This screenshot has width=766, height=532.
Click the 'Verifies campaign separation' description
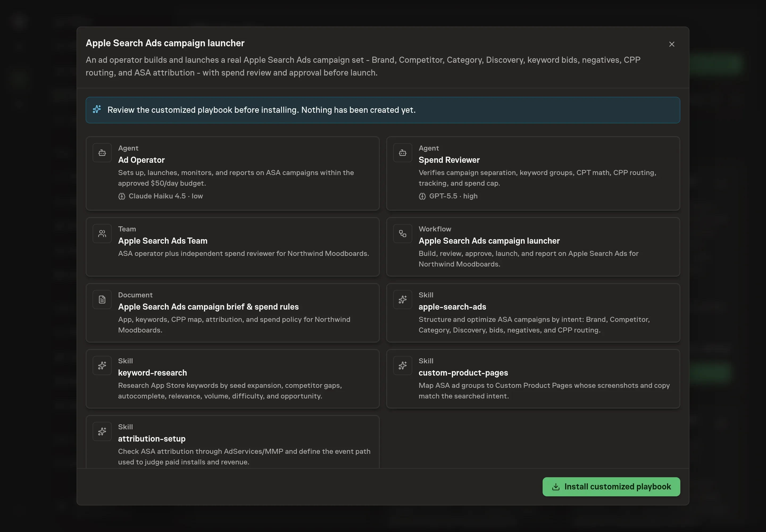click(x=537, y=178)
